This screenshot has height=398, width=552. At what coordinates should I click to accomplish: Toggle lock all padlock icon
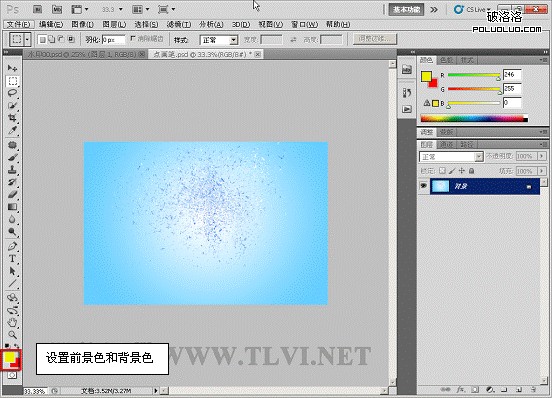(471, 171)
